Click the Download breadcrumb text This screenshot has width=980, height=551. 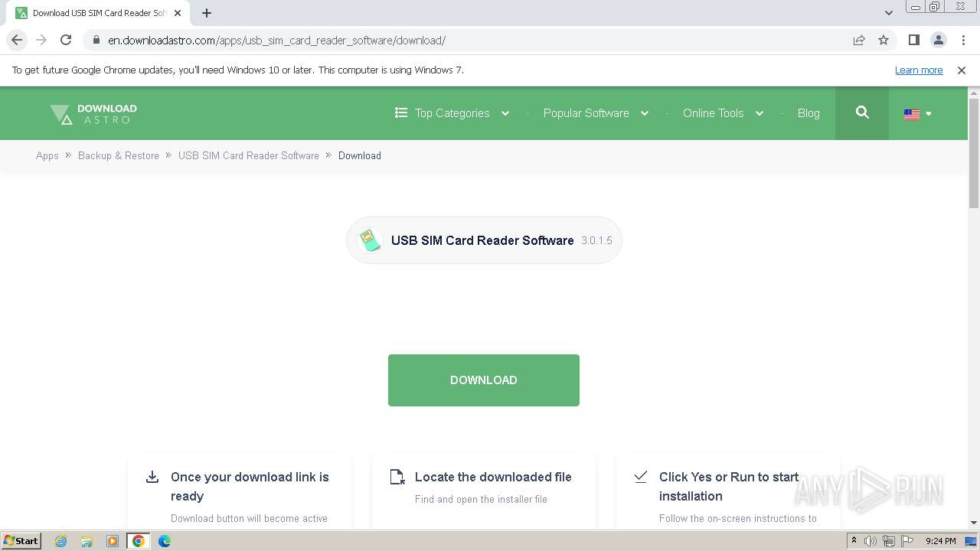pyautogui.click(x=360, y=155)
